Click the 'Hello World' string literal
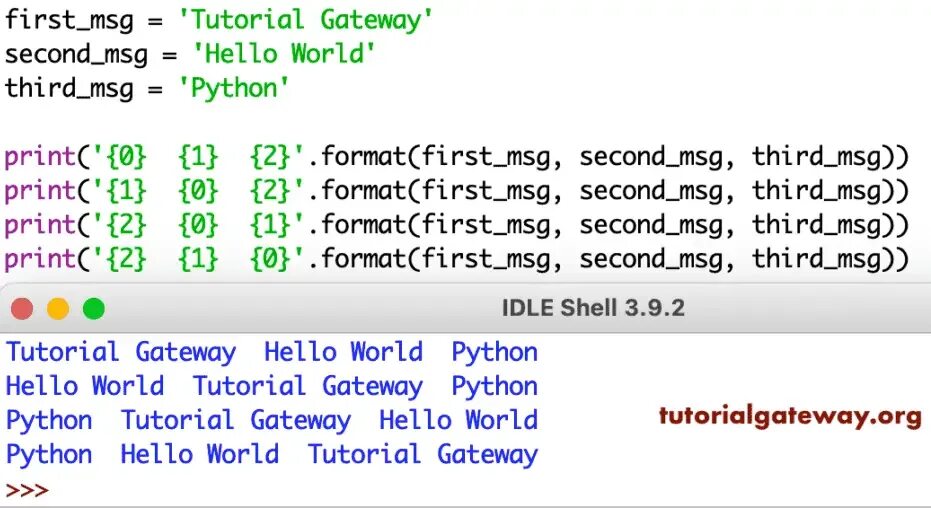 point(284,54)
